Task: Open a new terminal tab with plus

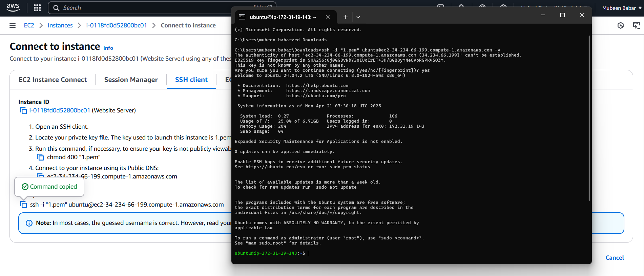Action: [345, 17]
